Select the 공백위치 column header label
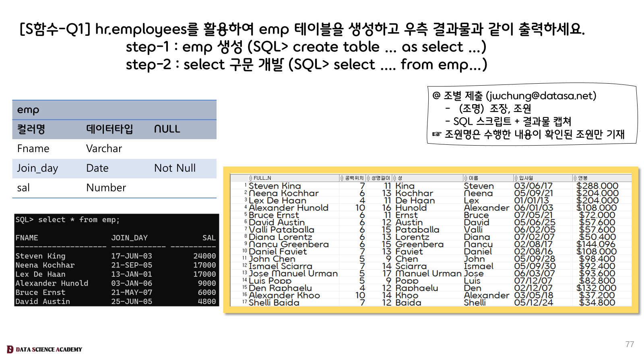 (354, 178)
